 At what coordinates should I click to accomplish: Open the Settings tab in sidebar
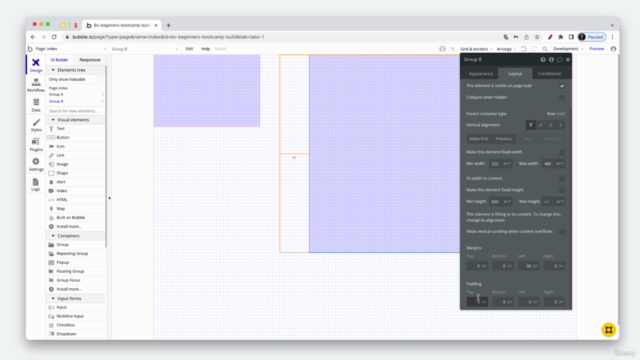click(36, 164)
